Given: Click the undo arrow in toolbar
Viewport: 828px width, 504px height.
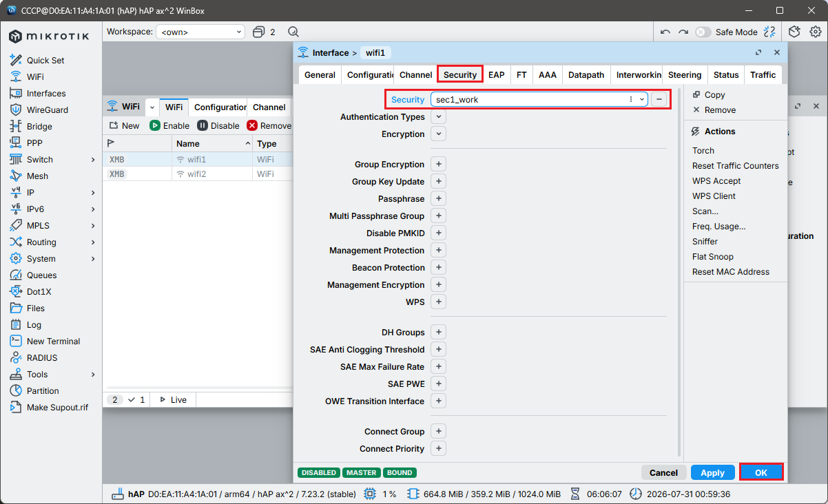Looking at the screenshot, I should 665,32.
